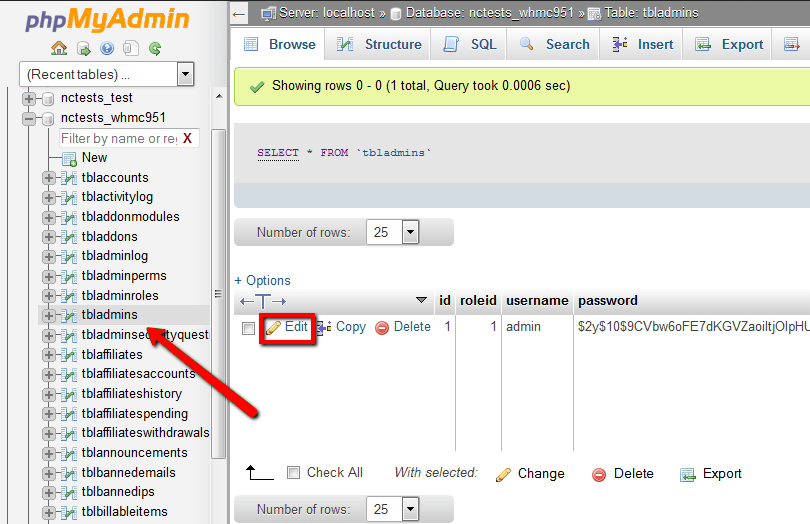810x524 pixels.
Task: Click the pencil Edit icon for admin row
Action: (273, 327)
